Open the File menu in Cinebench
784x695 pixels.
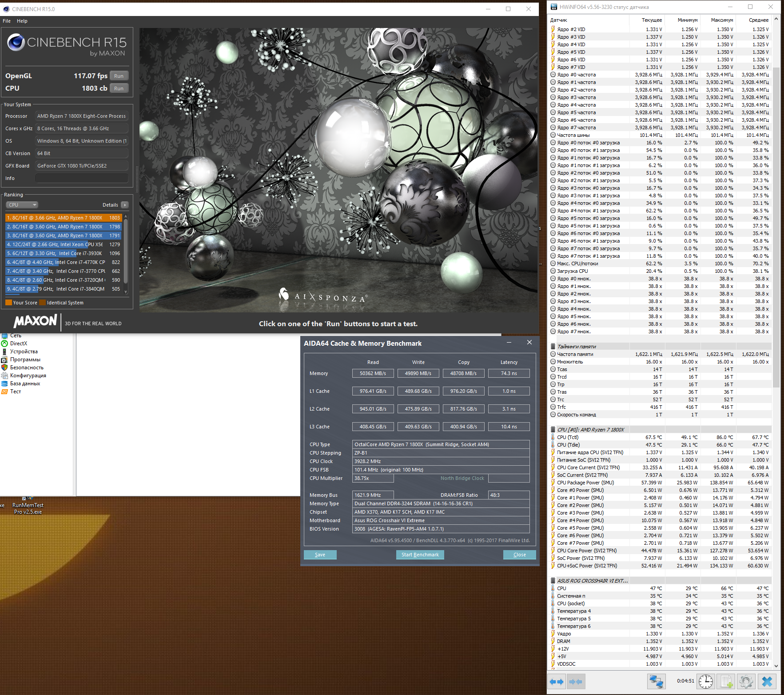(7, 21)
